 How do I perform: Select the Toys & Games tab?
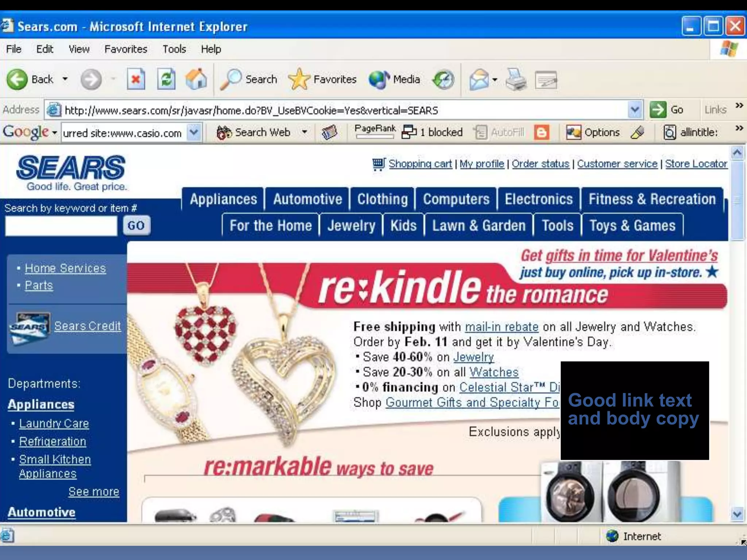click(x=632, y=226)
